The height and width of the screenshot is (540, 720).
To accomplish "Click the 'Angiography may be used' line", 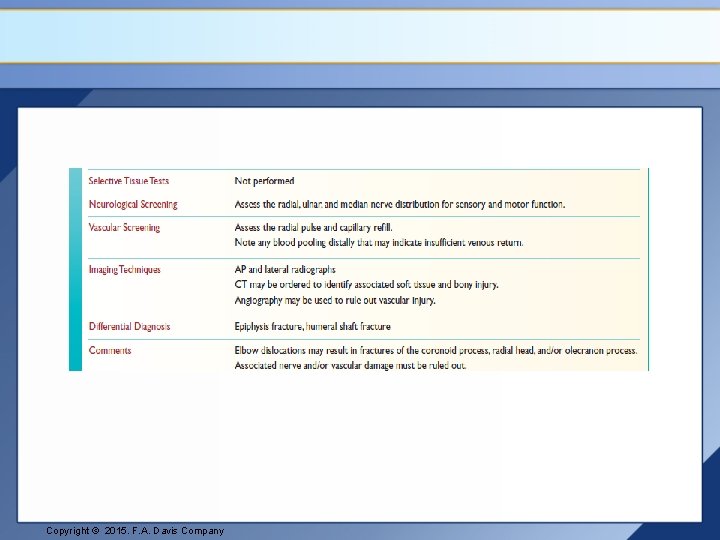I will [x=335, y=300].
